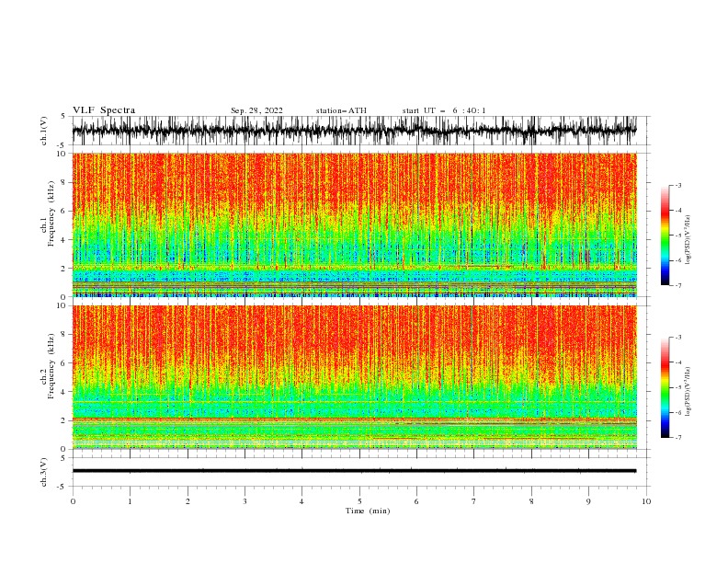Click time axis tick label "4"
The width and height of the screenshot is (728, 563).
[301, 501]
